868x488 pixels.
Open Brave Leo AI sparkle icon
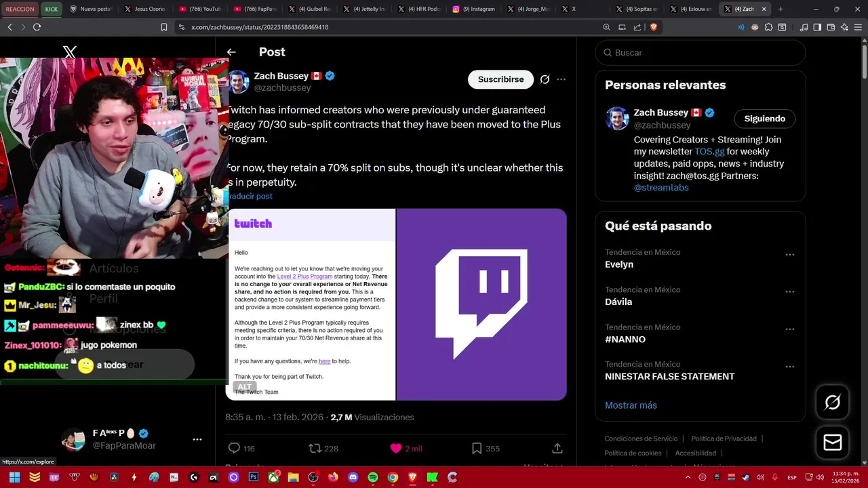point(844,27)
